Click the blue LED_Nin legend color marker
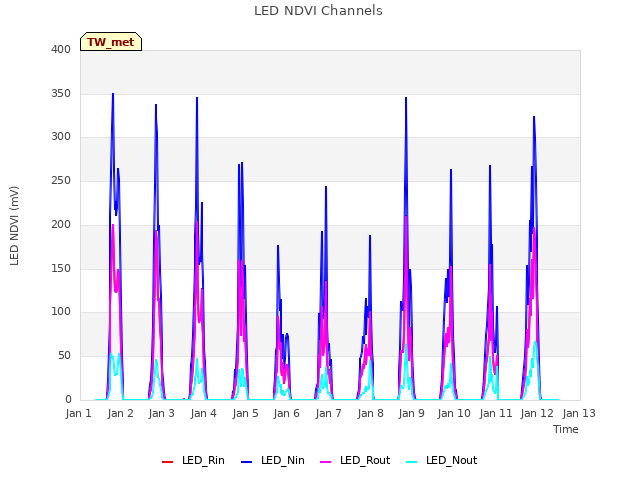The image size is (640, 480). (x=247, y=462)
